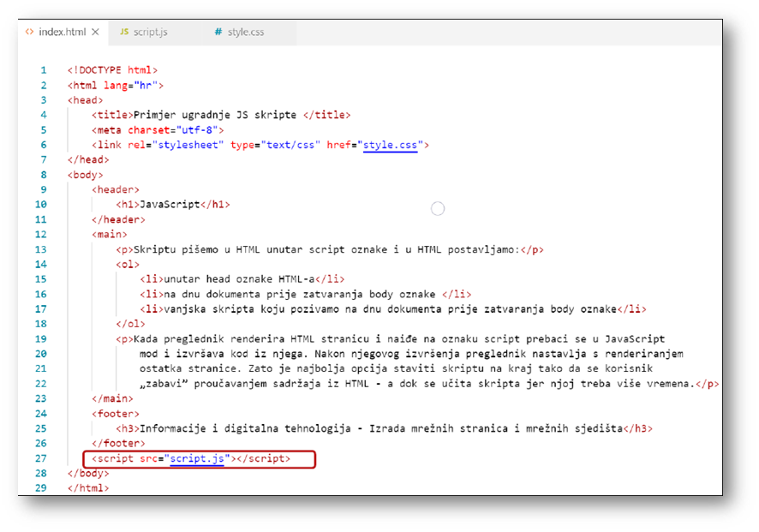Click the <!DOCTYPE html> declaration
The image size is (759, 532).
pos(112,70)
